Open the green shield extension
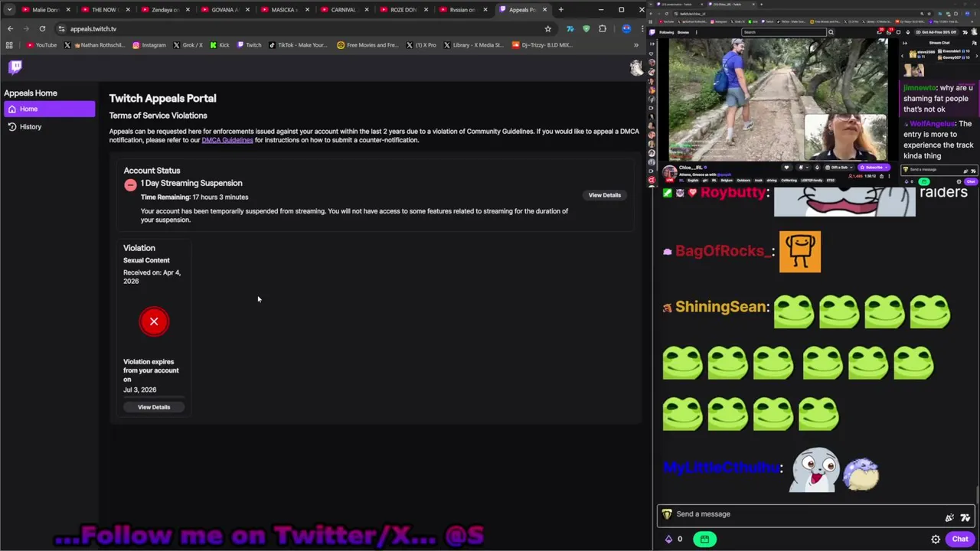 point(586,29)
